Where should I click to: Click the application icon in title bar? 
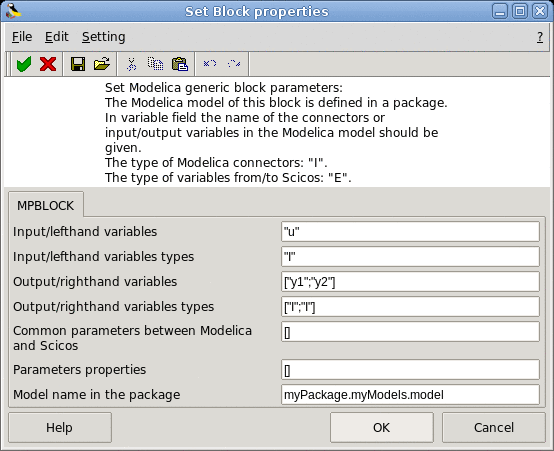[x=13, y=11]
